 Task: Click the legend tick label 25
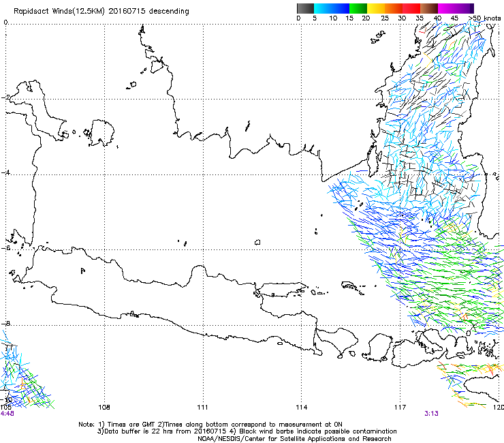(x=385, y=18)
